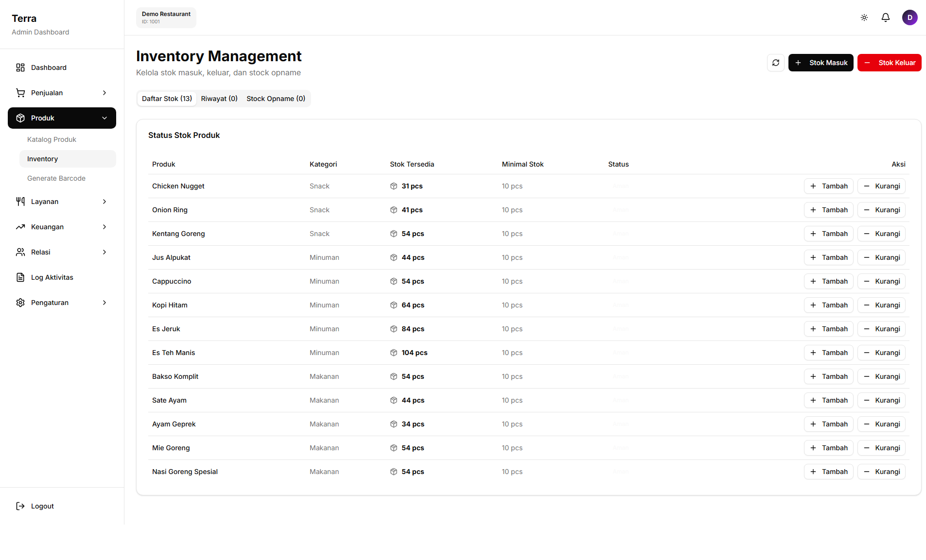Click Kurangi on Es Teh Manis row
The height and width of the screenshot is (560, 926).
(881, 353)
